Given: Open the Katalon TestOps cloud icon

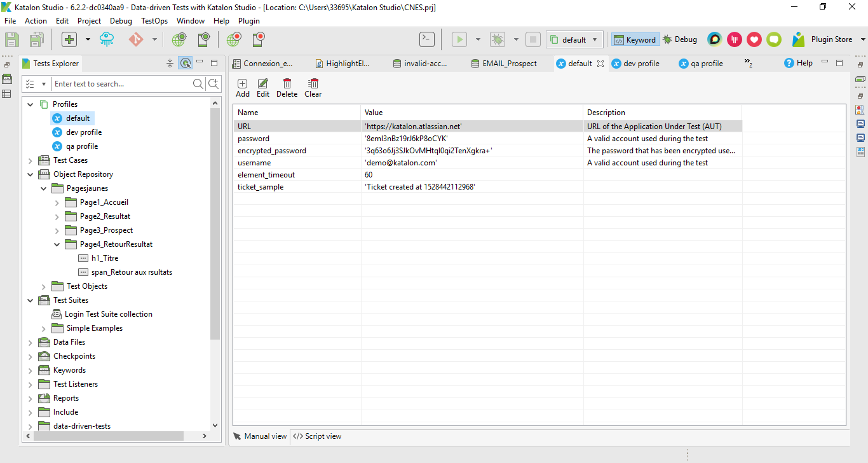Looking at the screenshot, I should tap(107, 39).
